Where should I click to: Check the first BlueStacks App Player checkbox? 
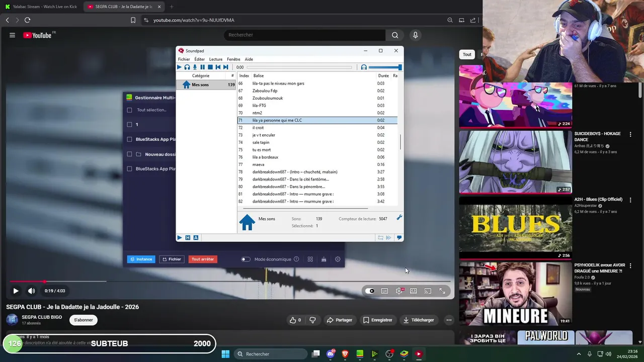129,139
